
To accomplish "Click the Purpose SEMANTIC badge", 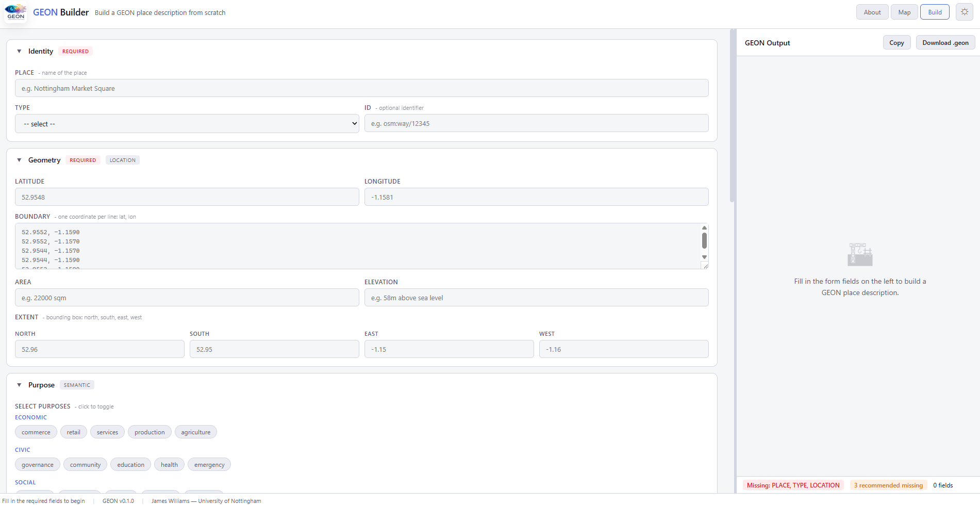I will [x=77, y=385].
